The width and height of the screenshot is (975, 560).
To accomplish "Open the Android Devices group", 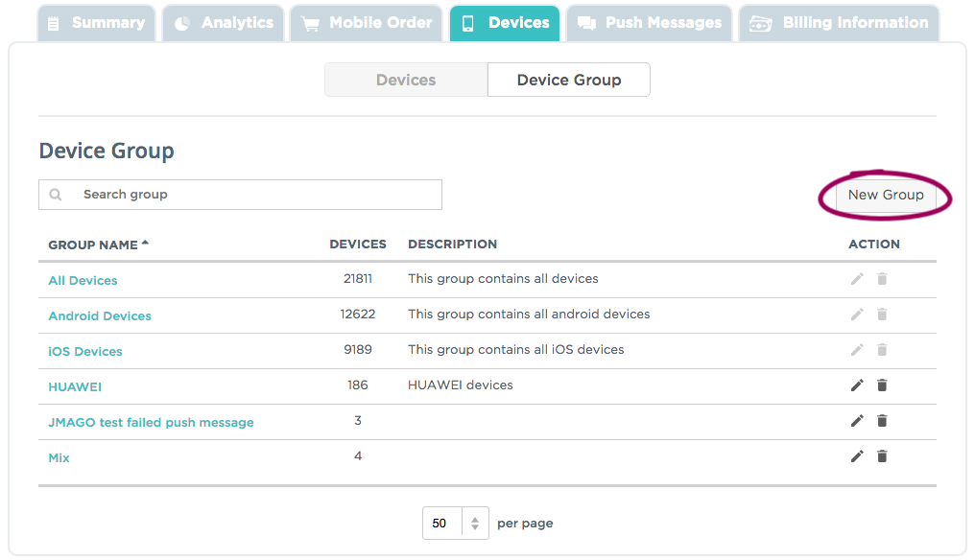I will click(99, 315).
